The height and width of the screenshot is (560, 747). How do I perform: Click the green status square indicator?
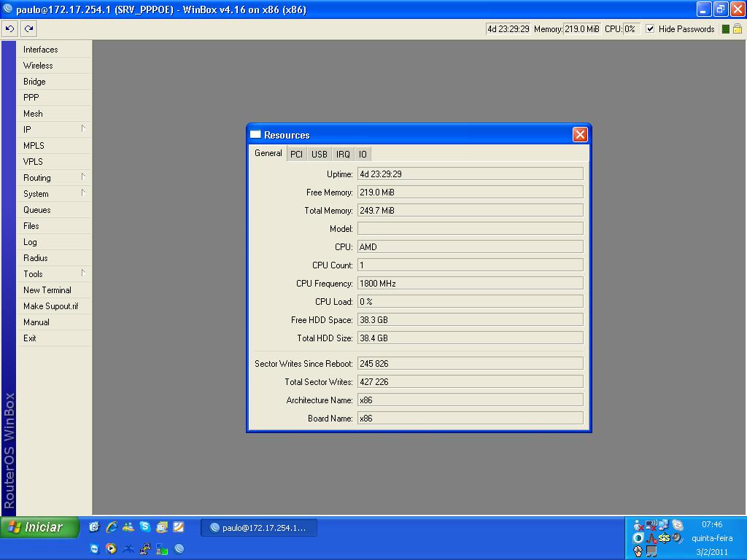[726, 29]
